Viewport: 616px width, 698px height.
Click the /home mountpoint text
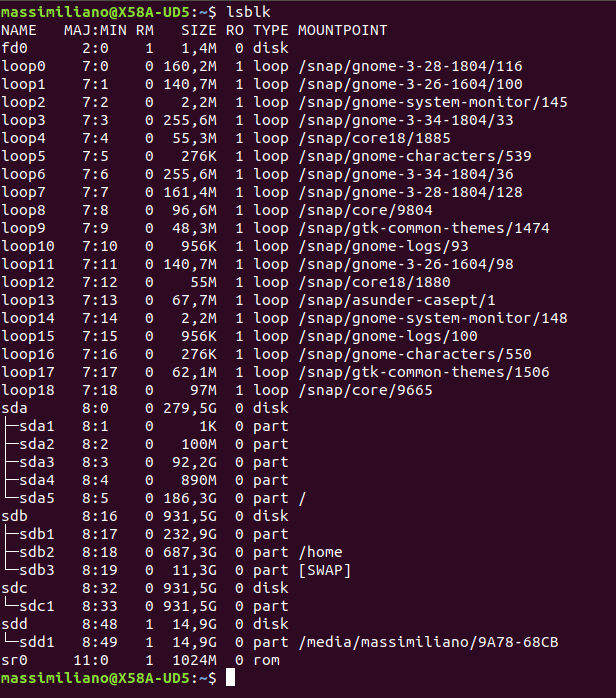(x=320, y=552)
